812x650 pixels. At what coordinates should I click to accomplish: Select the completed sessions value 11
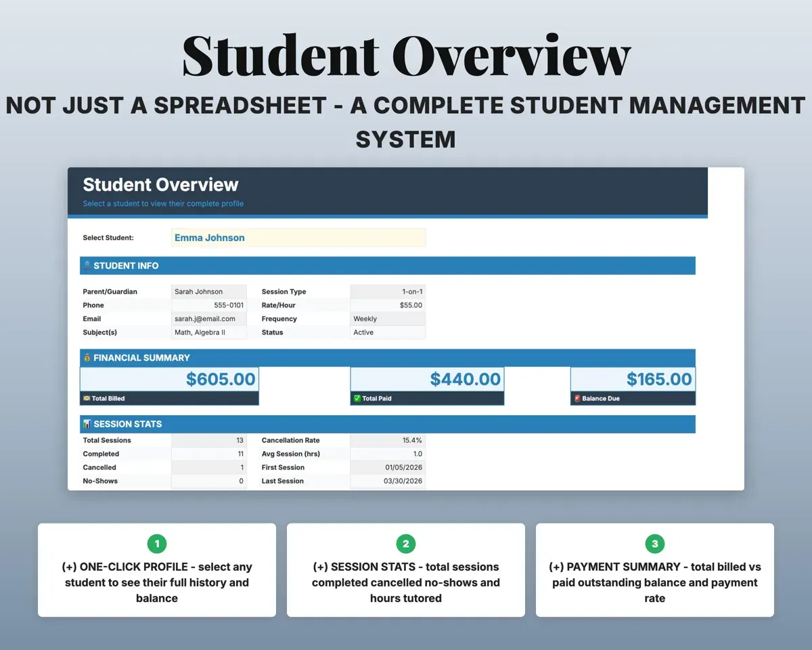point(208,454)
